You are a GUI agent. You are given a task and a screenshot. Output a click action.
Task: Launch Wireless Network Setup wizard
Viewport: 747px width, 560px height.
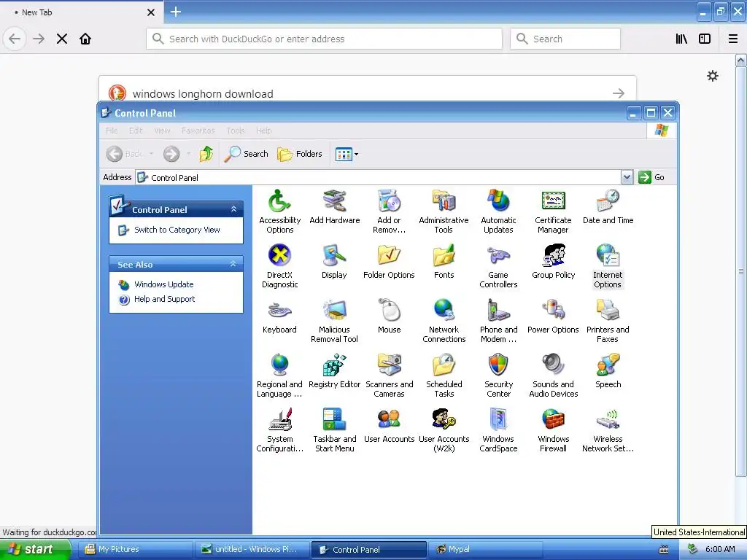pos(608,430)
